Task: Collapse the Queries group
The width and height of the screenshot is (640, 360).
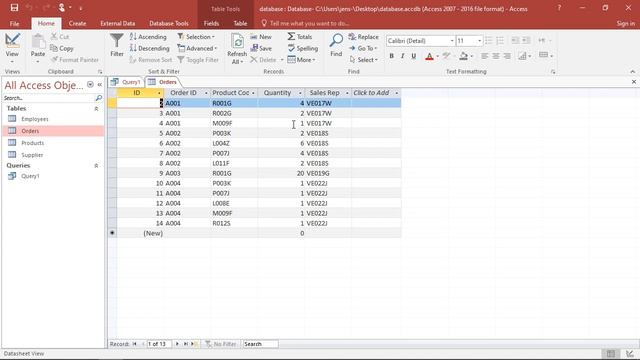Action: (x=96, y=166)
